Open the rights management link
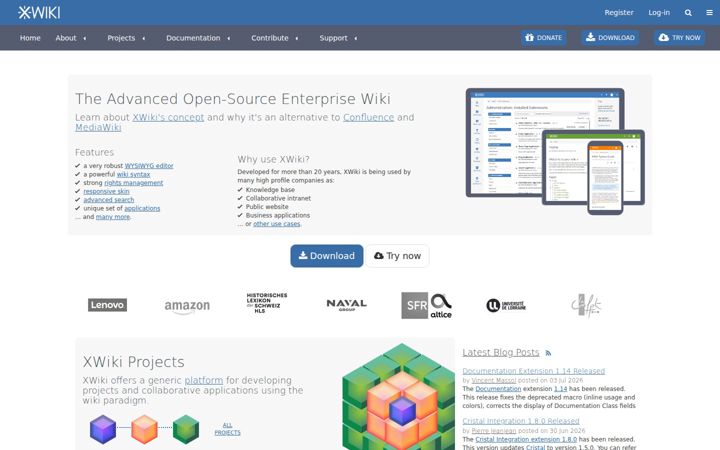This screenshot has width=720, height=450. pyautogui.click(x=134, y=183)
